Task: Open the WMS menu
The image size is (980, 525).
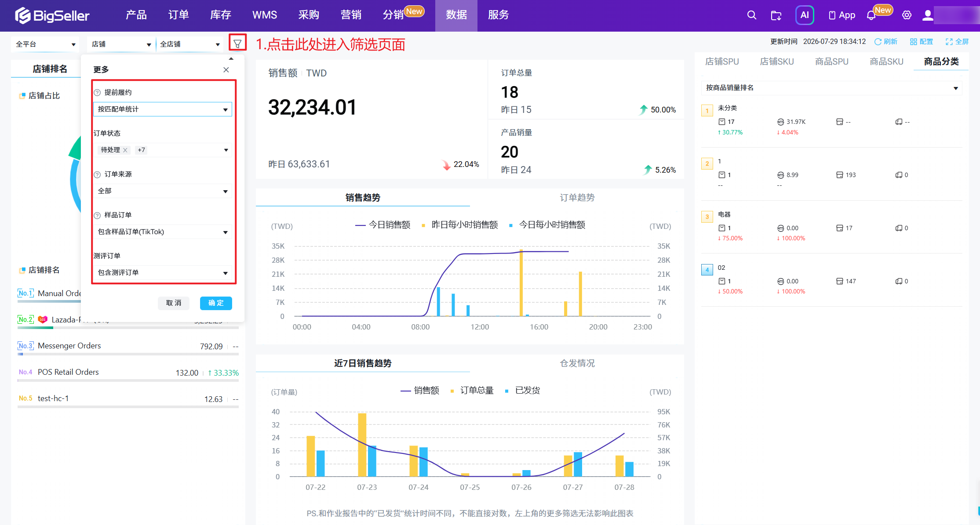Action: click(x=265, y=15)
